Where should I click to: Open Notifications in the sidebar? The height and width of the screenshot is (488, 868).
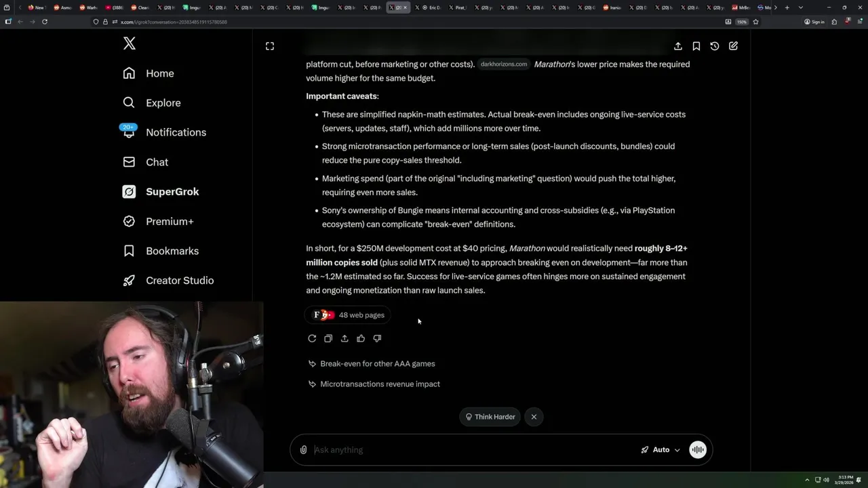(x=164, y=132)
